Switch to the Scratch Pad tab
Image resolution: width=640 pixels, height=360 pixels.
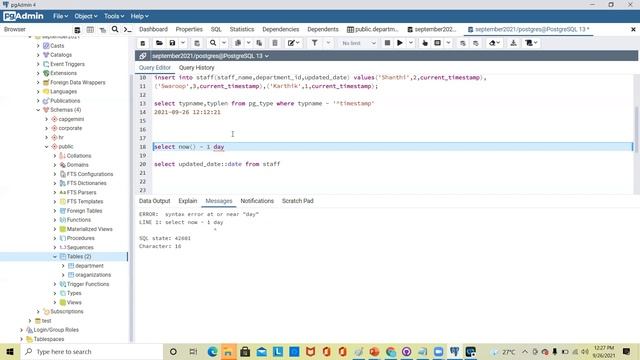pyautogui.click(x=298, y=201)
